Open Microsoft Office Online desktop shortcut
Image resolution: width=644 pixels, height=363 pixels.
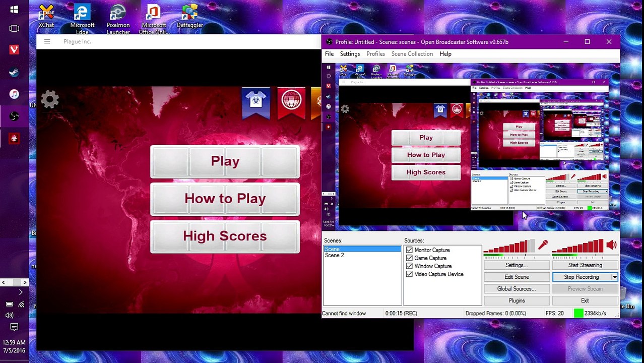click(x=154, y=19)
